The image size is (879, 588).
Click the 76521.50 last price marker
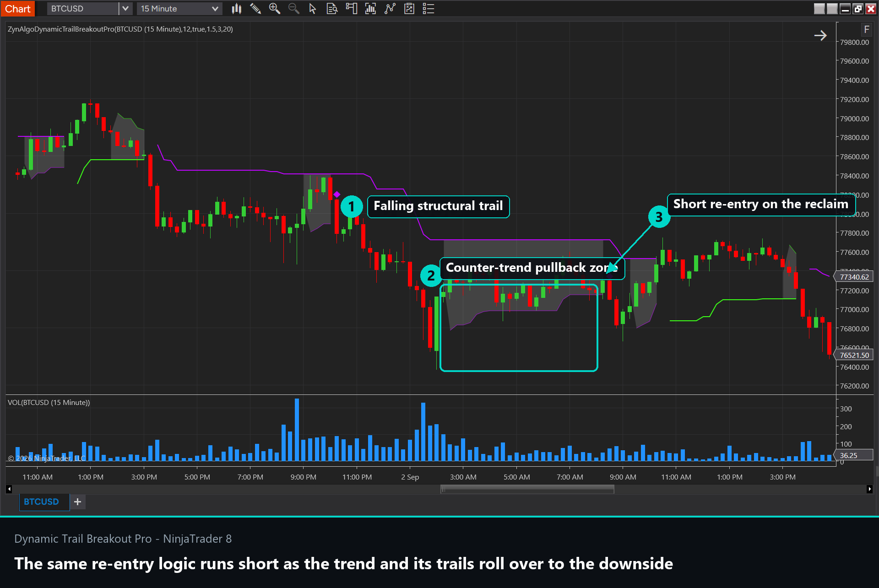(x=854, y=355)
